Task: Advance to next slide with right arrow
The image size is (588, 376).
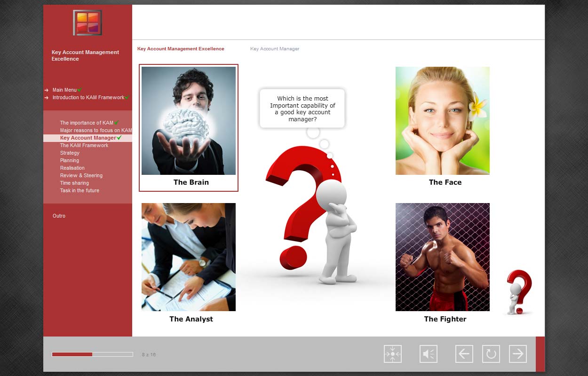Action: click(518, 354)
